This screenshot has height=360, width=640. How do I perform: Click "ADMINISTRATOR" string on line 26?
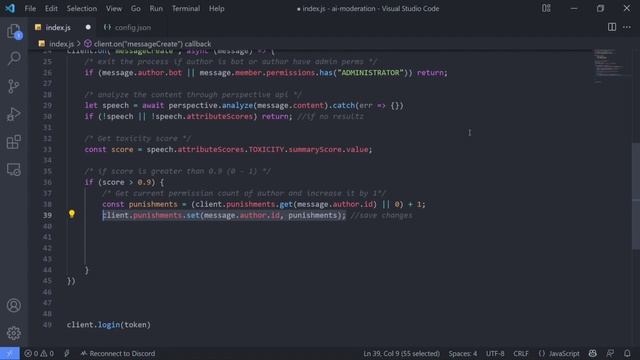(x=371, y=73)
